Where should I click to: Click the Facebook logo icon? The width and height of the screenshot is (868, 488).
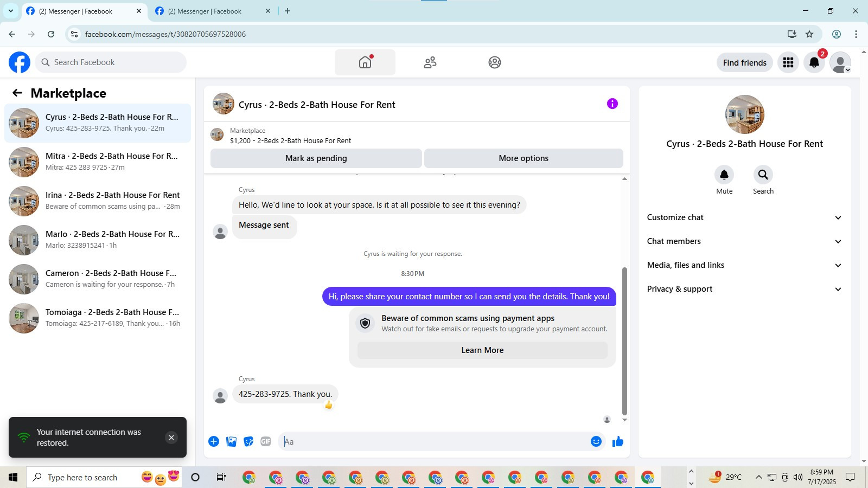coord(20,62)
